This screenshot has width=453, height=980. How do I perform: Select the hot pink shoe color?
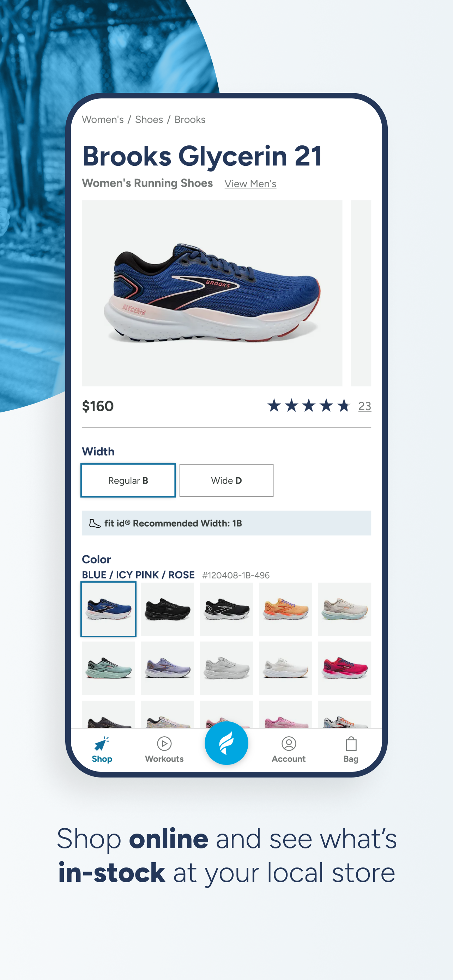(x=344, y=668)
